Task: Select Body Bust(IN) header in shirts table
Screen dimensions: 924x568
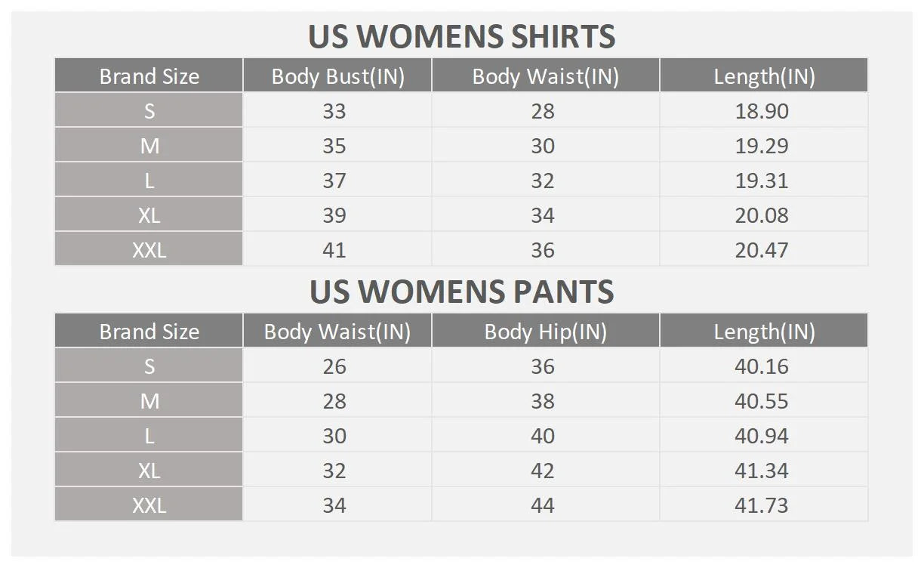Action: pyautogui.click(x=337, y=76)
